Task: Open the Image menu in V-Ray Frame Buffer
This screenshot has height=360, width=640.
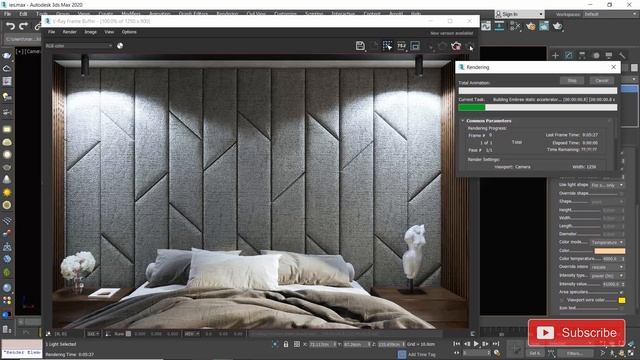Action: pyautogui.click(x=91, y=32)
